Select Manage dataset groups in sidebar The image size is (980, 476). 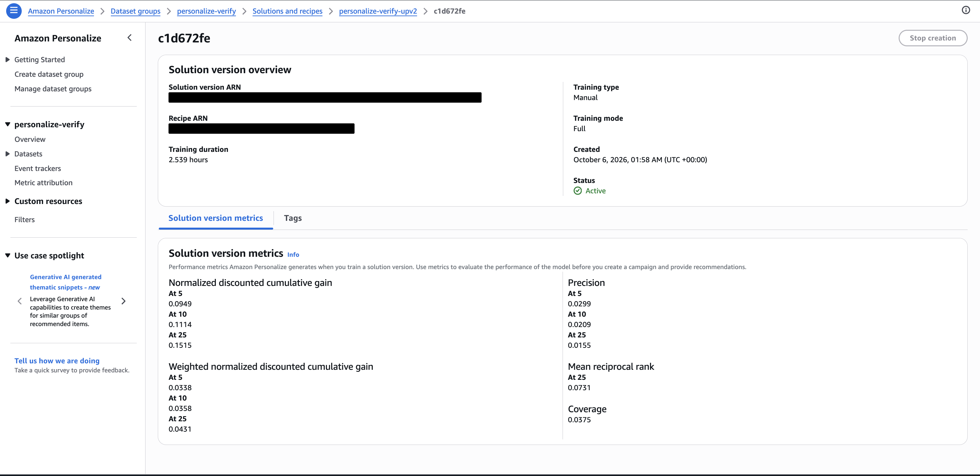point(53,89)
